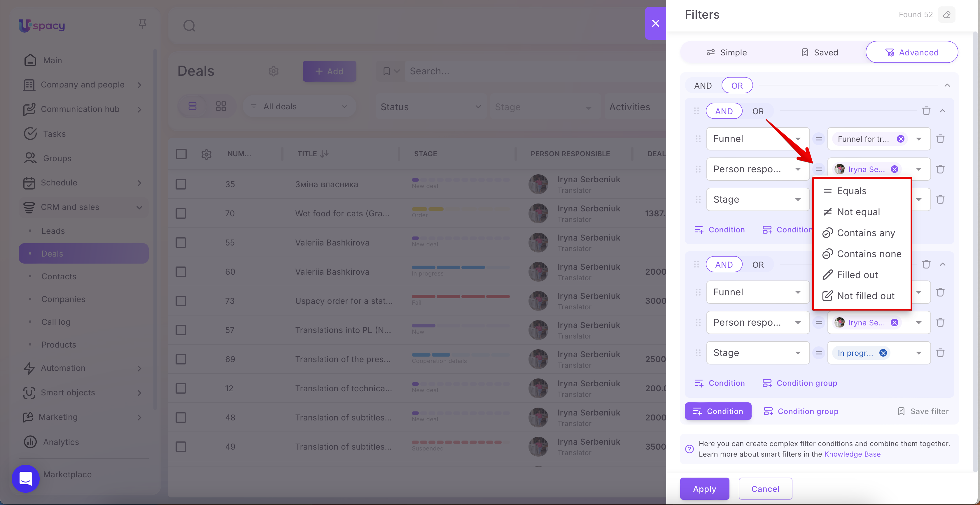Switch second group operator to OR

757,265
